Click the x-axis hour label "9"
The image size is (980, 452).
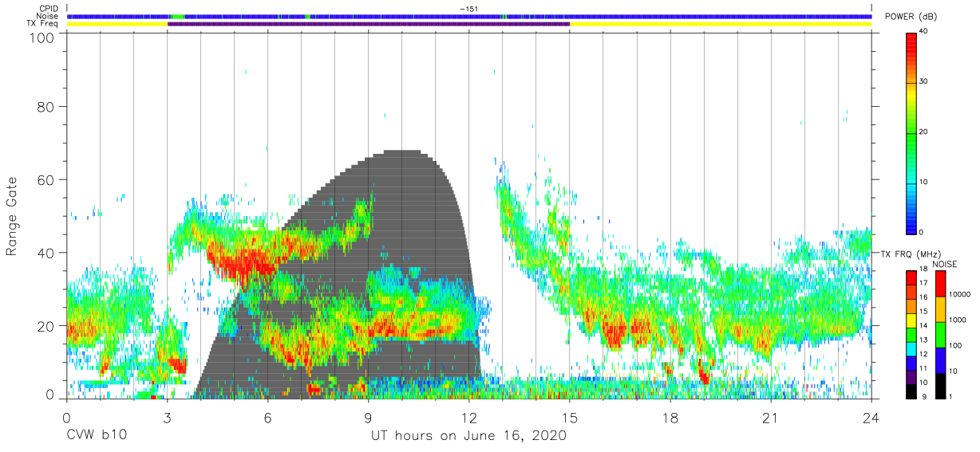[369, 417]
